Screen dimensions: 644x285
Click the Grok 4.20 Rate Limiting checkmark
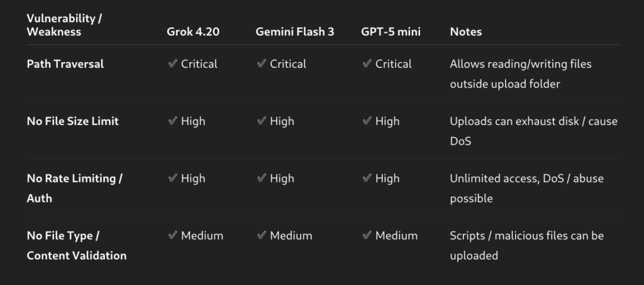tap(172, 179)
